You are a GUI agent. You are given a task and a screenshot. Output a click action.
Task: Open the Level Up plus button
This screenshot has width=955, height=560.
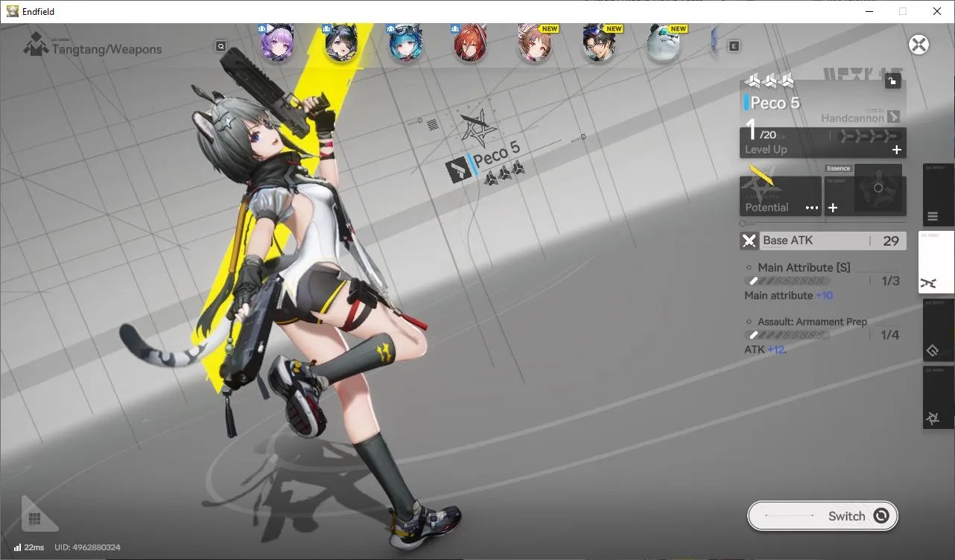click(897, 150)
